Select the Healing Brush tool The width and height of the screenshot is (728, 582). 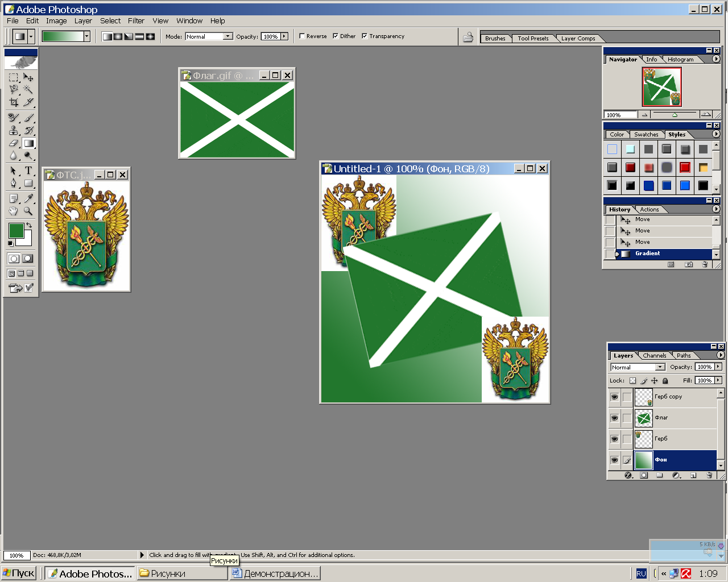14,118
